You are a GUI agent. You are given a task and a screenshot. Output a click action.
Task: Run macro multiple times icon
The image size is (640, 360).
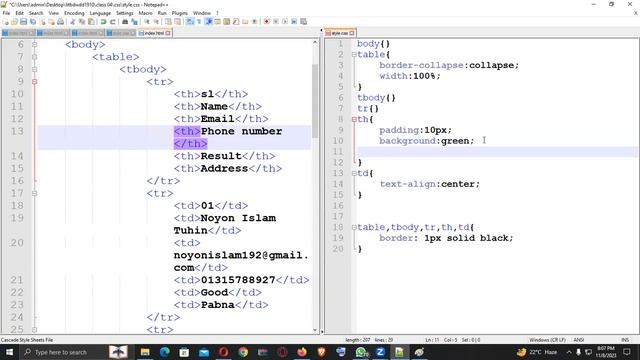294,21
